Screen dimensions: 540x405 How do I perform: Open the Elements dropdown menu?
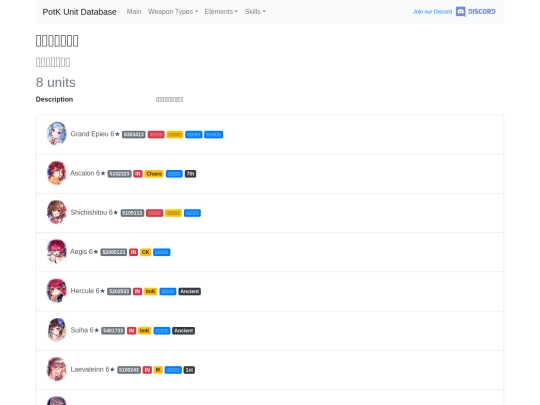click(221, 12)
